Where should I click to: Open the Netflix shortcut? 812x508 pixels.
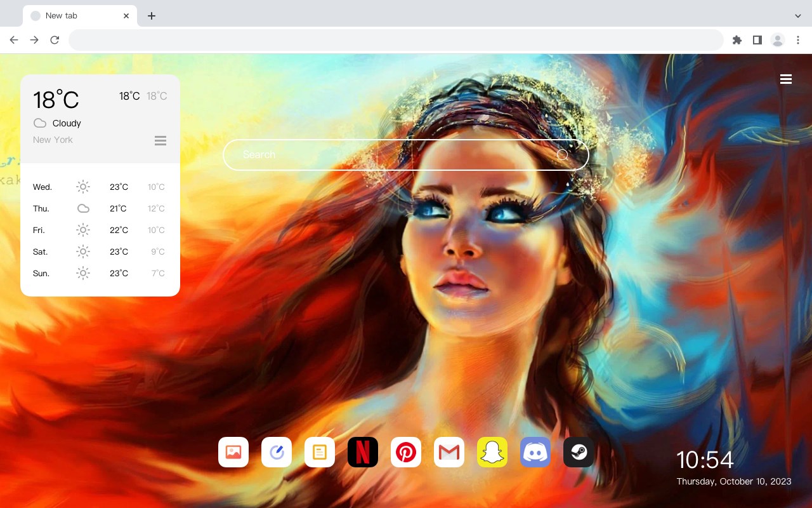[x=363, y=452]
